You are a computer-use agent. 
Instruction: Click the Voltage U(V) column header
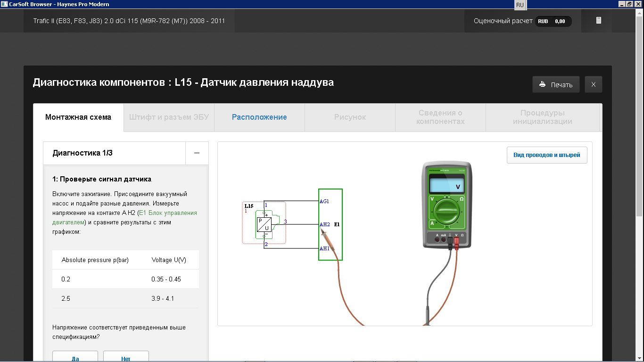click(169, 260)
